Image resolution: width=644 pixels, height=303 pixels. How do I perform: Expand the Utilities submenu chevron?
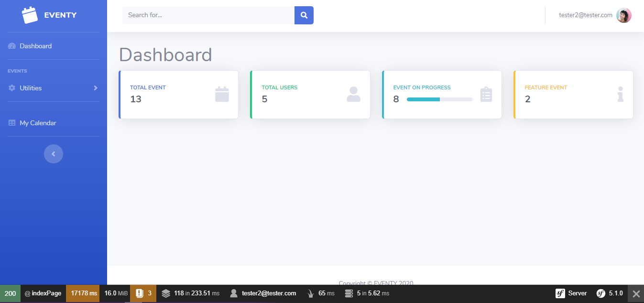95,88
